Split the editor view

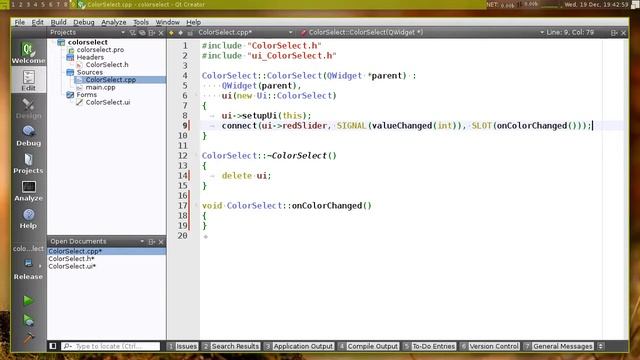click(614, 33)
